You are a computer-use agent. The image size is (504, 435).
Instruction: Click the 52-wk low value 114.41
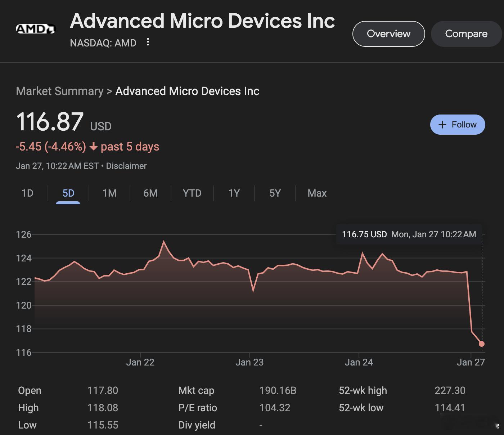[x=450, y=408]
